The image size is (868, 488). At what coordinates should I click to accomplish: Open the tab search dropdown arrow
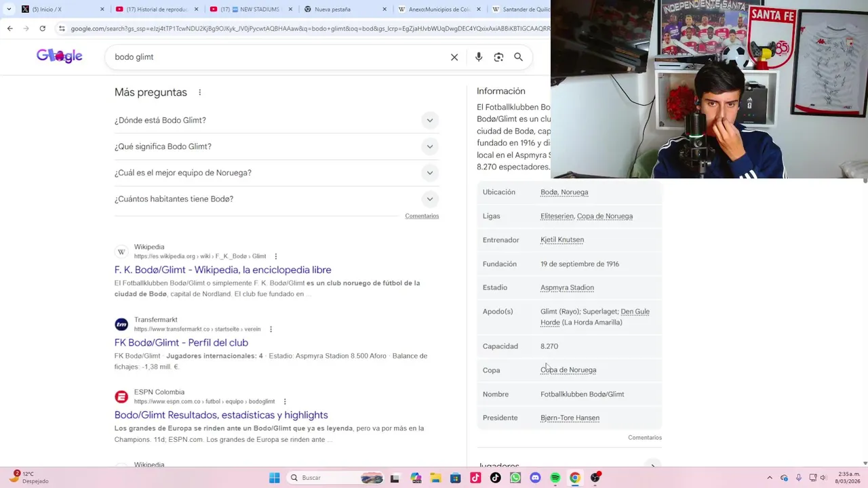coord(9,9)
